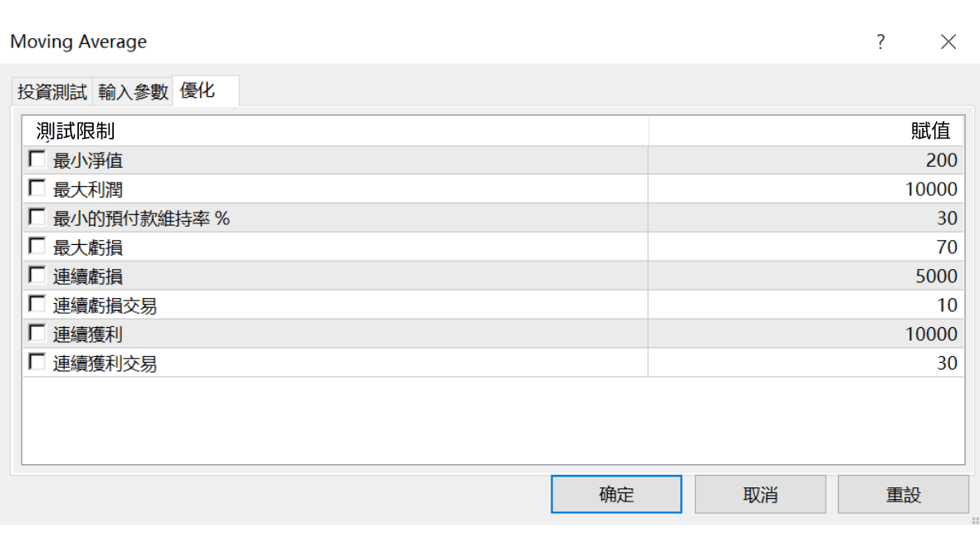Select the 優化 tab
This screenshot has width=980, height=548.
coord(198,91)
